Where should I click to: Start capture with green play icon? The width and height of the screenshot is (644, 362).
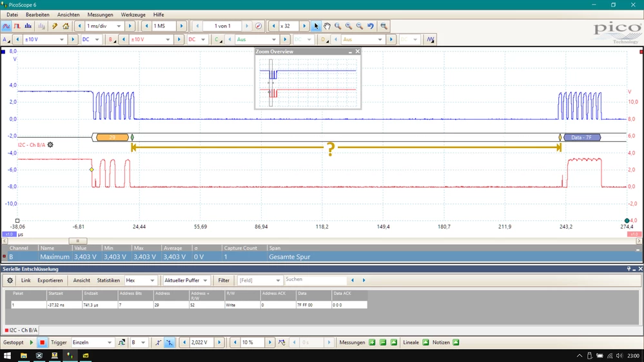click(x=31, y=342)
